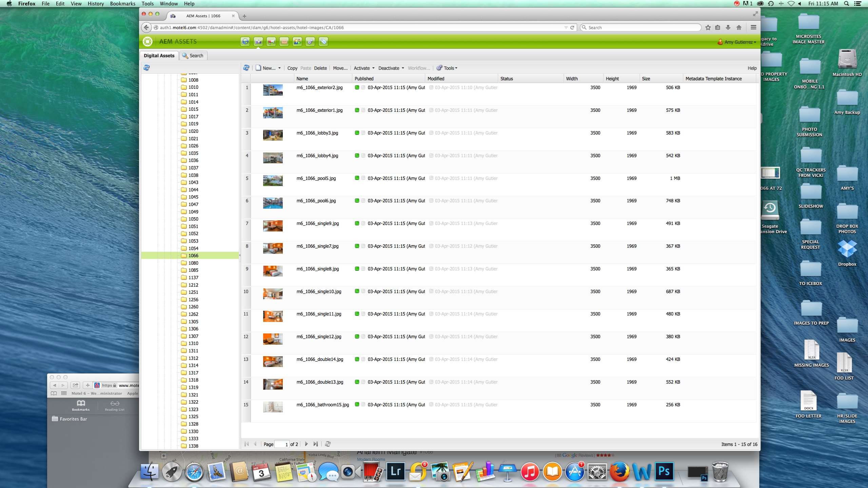Image resolution: width=868 pixels, height=488 pixels.
Task: Click file name m6_1066_lobby3.jpg
Action: pos(317,133)
